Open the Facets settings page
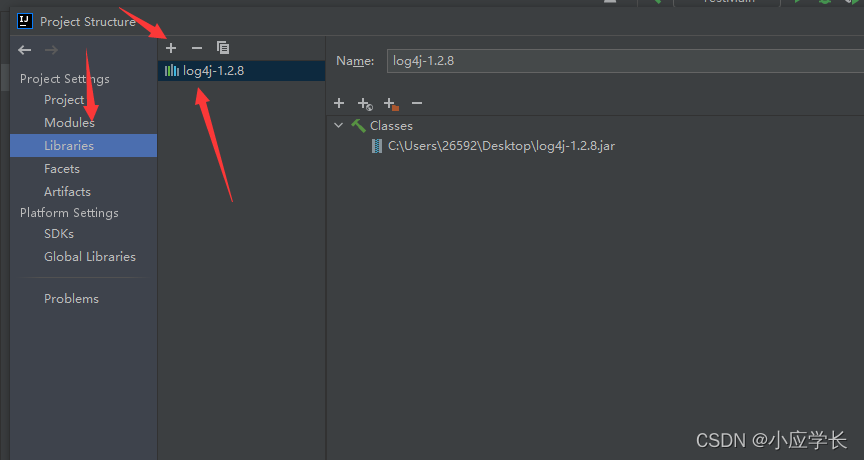Image resolution: width=864 pixels, height=460 pixels. [x=62, y=169]
